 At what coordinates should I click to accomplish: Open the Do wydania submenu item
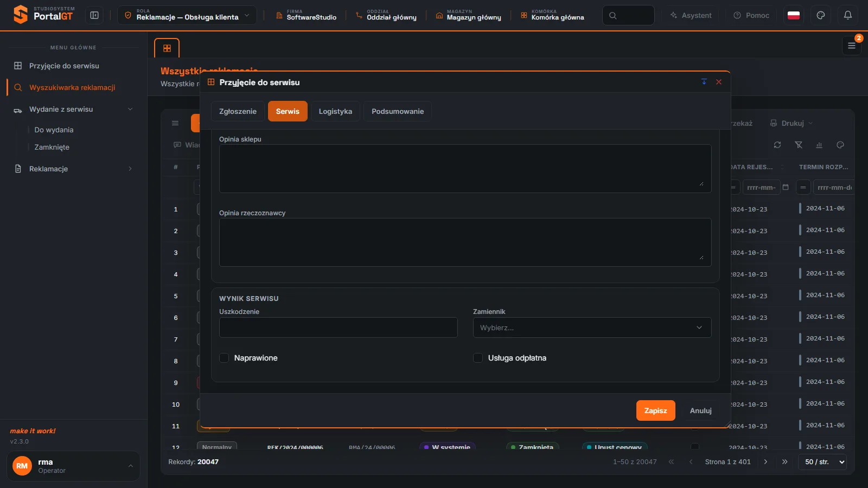(x=54, y=130)
